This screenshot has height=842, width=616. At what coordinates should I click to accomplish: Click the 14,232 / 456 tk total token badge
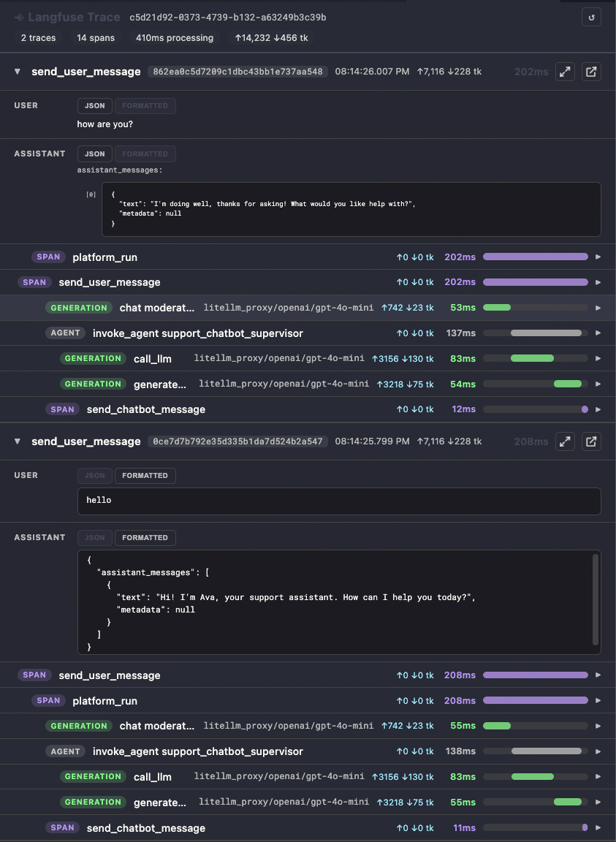click(x=271, y=37)
